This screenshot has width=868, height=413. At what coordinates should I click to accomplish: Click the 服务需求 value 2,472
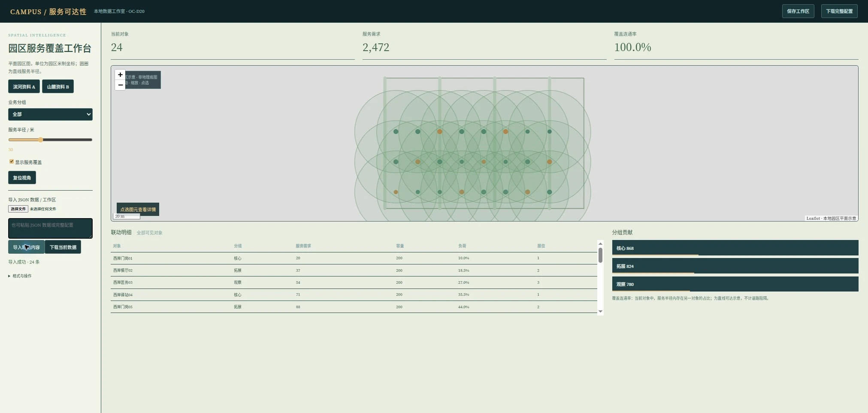click(x=376, y=47)
